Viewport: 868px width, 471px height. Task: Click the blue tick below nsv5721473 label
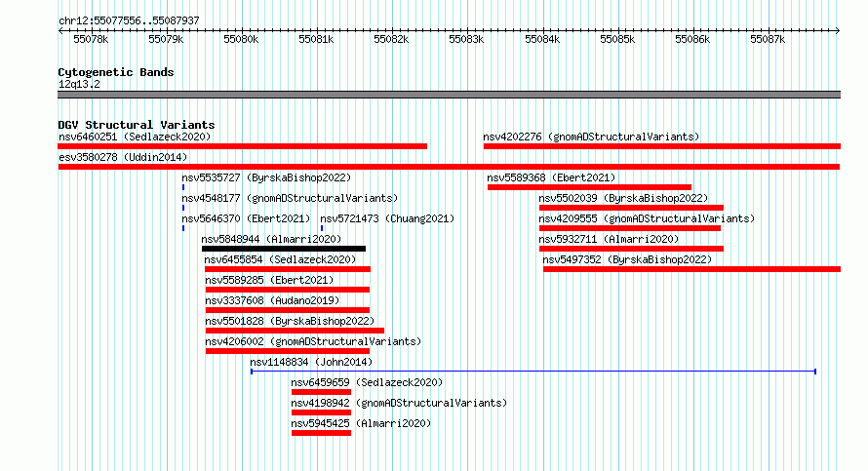click(322, 228)
